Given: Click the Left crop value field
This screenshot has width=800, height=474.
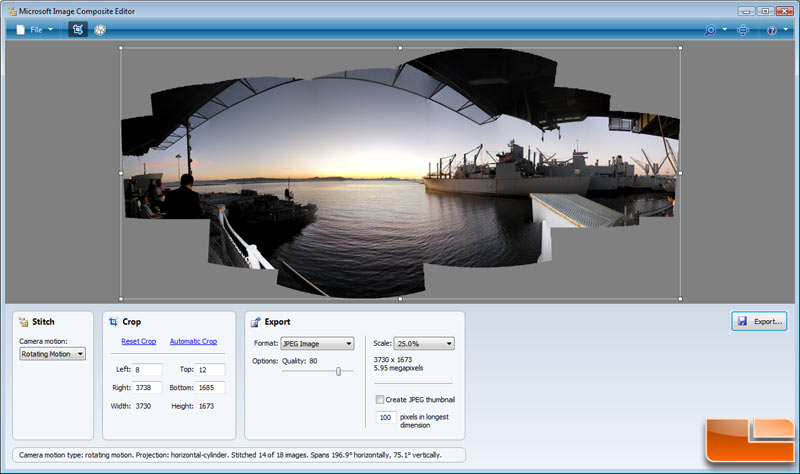Looking at the screenshot, I should tap(147, 370).
